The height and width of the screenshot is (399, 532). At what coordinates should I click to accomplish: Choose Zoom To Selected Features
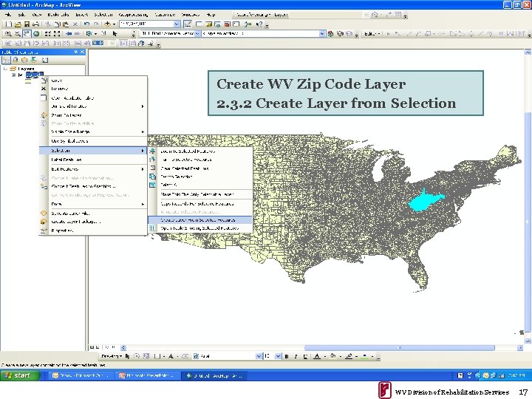200,151
